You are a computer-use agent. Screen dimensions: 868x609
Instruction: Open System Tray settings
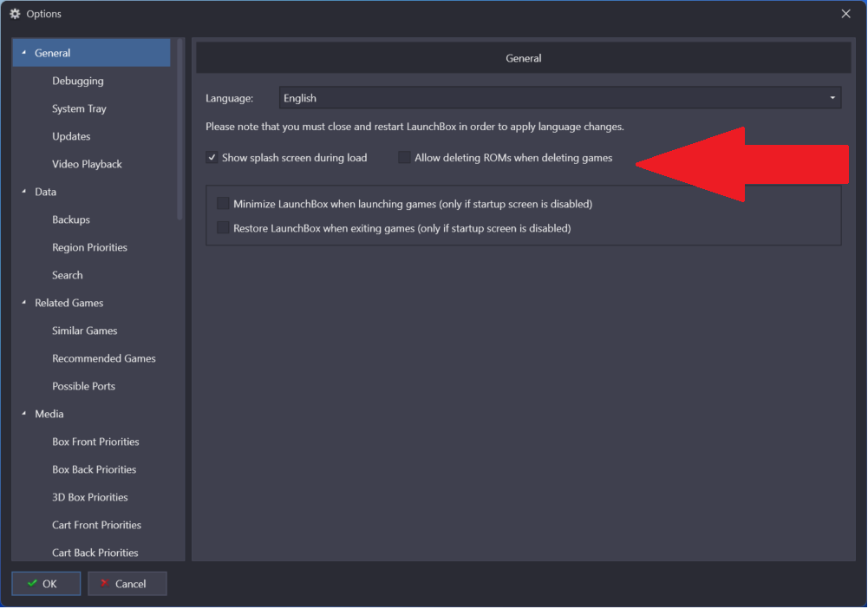tap(79, 108)
